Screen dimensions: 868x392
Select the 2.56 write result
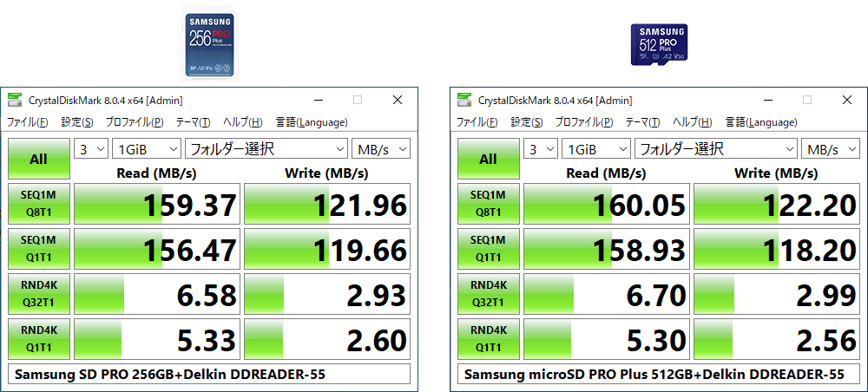pyautogui.click(x=777, y=339)
